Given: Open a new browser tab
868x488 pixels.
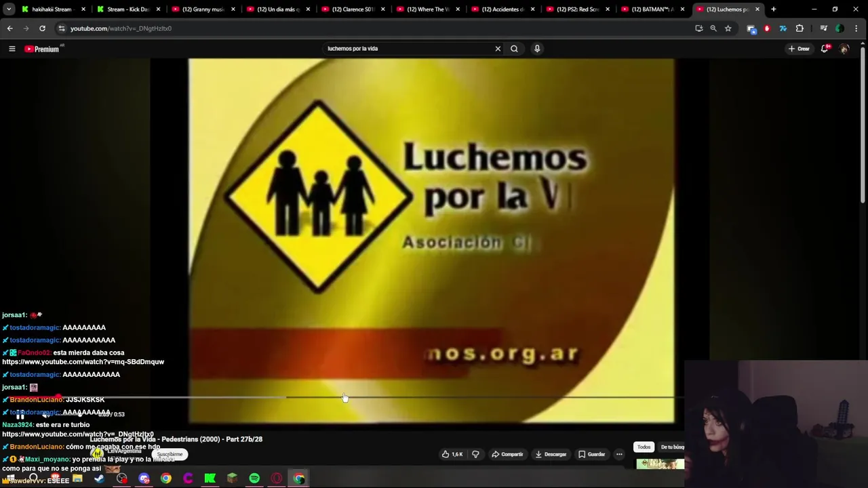Looking at the screenshot, I should coord(773,9).
